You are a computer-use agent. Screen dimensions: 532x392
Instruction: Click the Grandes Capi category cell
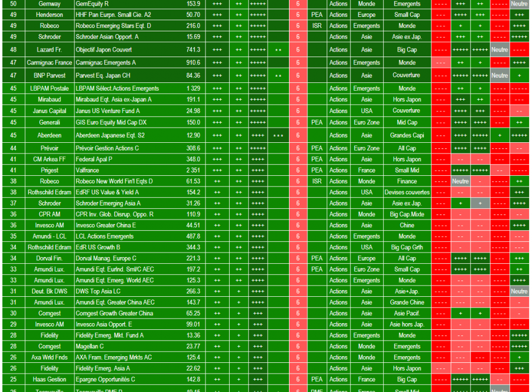pyautogui.click(x=407, y=135)
